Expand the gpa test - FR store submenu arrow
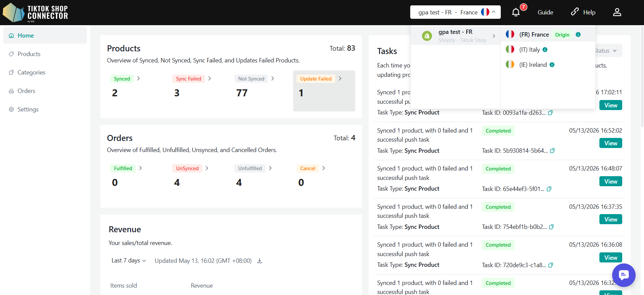This screenshot has width=644, height=295. tap(494, 36)
